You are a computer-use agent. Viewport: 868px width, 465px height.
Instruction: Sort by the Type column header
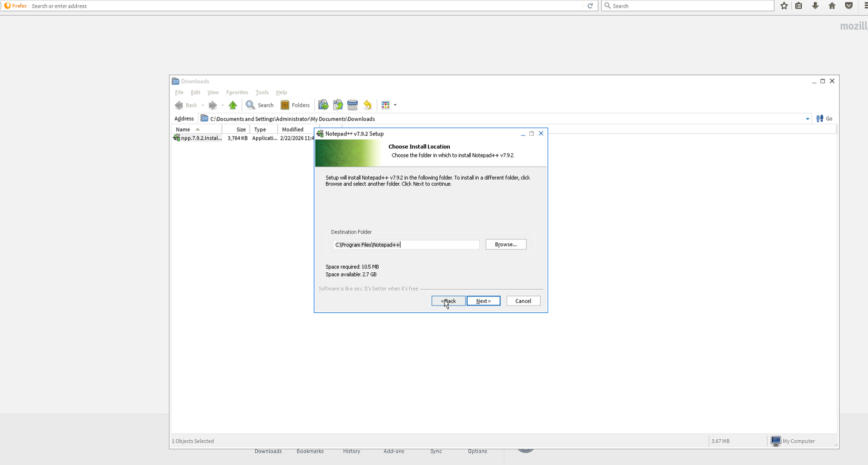tap(264, 130)
